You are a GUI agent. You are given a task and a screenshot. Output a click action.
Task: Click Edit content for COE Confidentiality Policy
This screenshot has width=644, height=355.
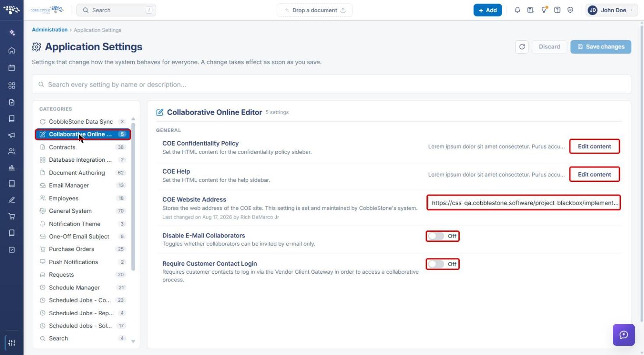coord(595,146)
